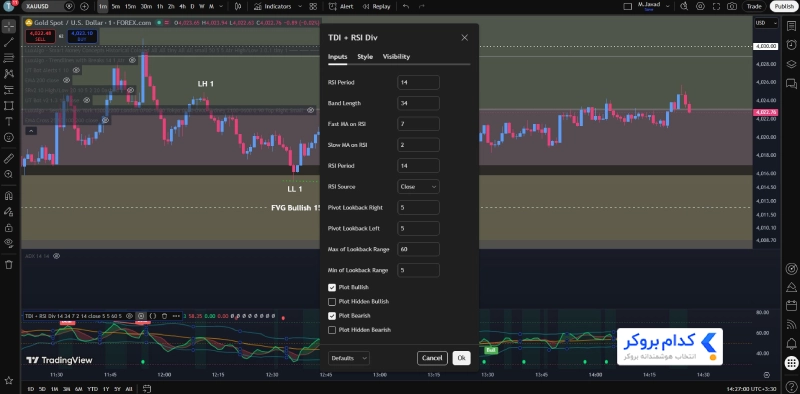The image size is (800, 394).
Task: Confirm settings with the Ok button
Action: point(461,358)
